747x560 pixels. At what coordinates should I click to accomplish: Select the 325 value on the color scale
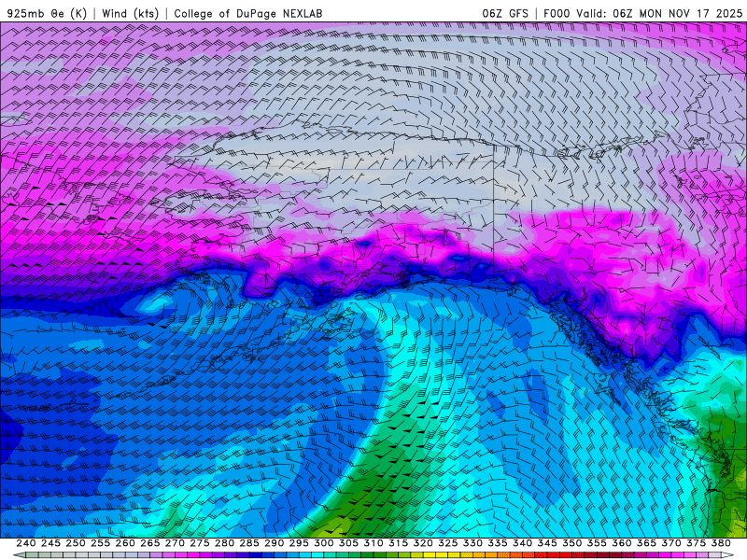pyautogui.click(x=448, y=543)
